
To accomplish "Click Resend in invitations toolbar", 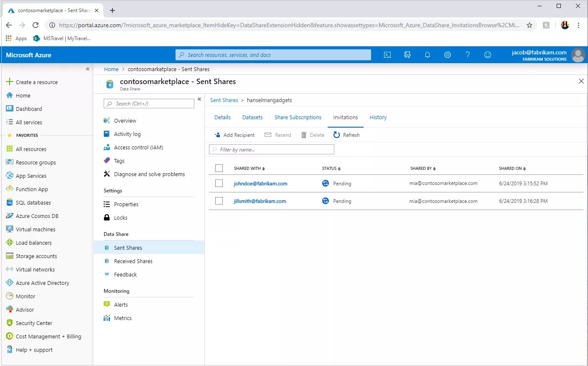I will (x=278, y=135).
